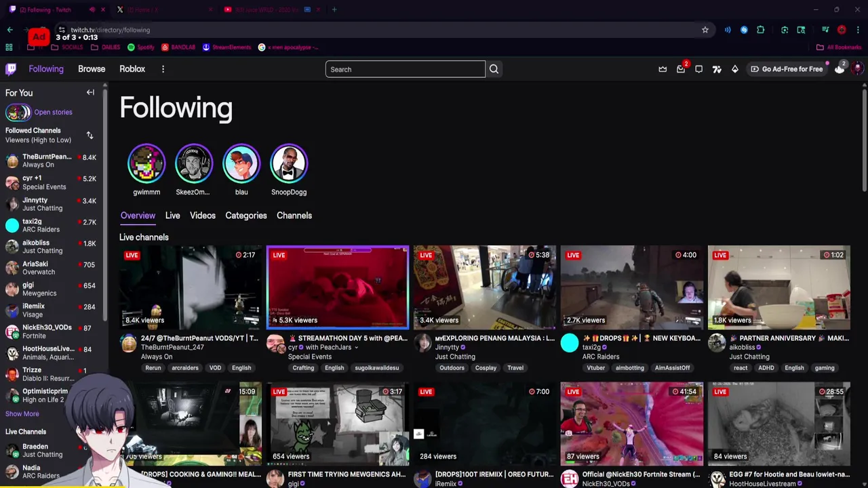Click the search magnifier button
This screenshot has width=868, height=488.
tap(494, 69)
